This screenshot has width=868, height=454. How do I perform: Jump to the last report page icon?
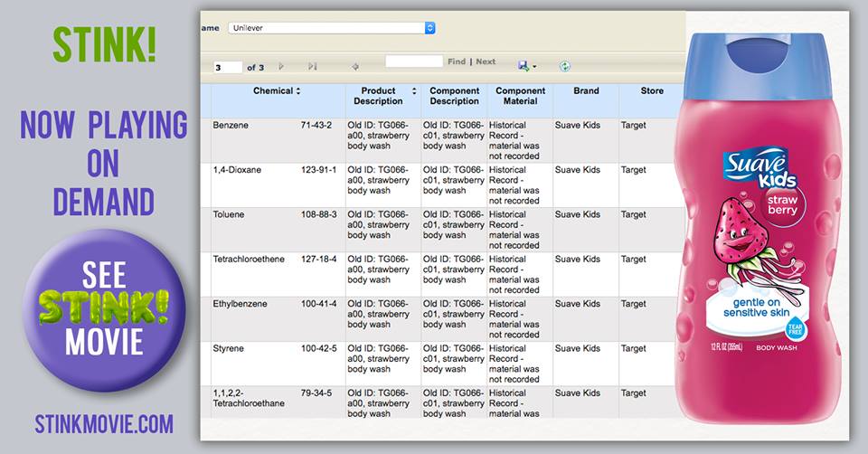pyautogui.click(x=313, y=66)
